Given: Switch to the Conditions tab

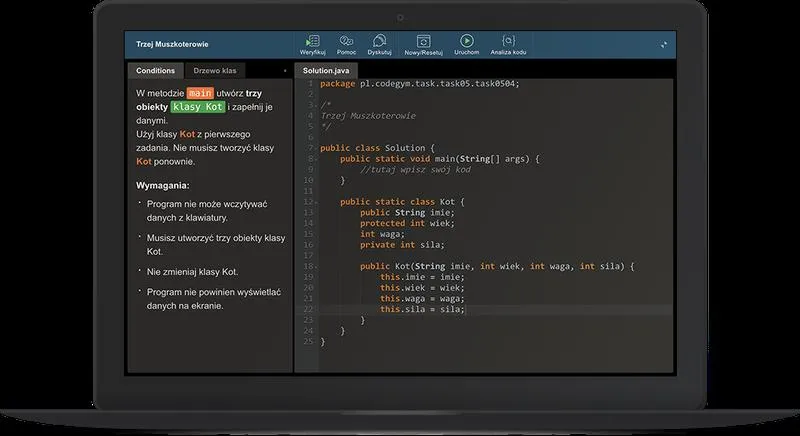Looking at the screenshot, I should (155, 70).
